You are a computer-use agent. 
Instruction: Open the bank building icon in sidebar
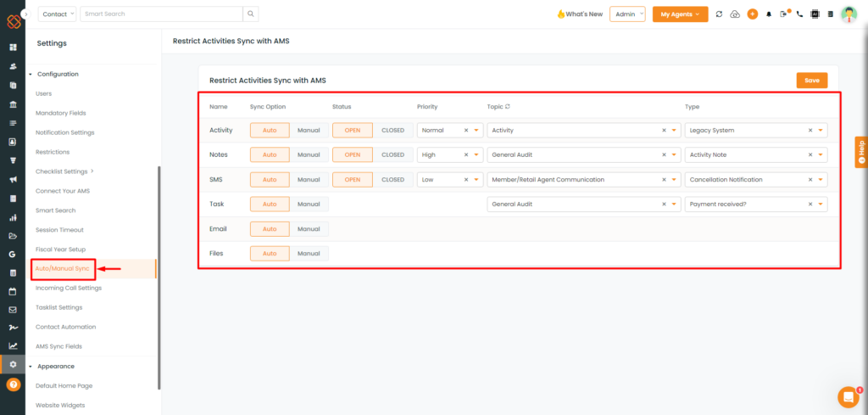(13, 104)
